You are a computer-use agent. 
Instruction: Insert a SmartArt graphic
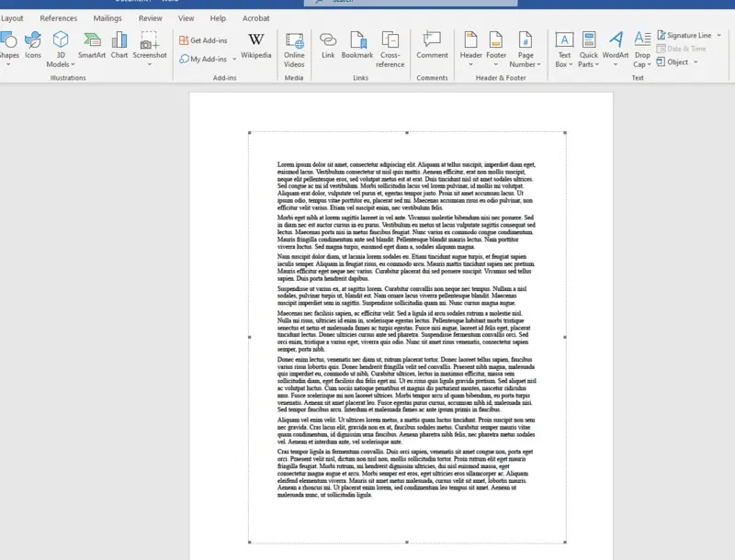(92, 45)
